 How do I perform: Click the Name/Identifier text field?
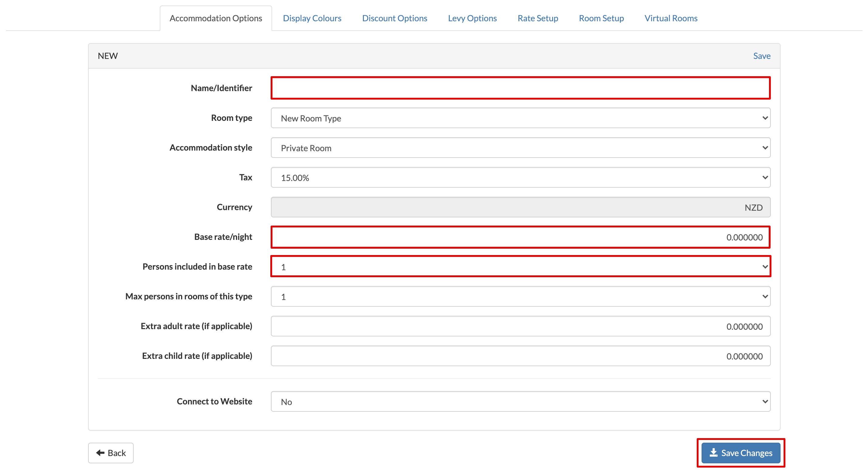(520, 88)
